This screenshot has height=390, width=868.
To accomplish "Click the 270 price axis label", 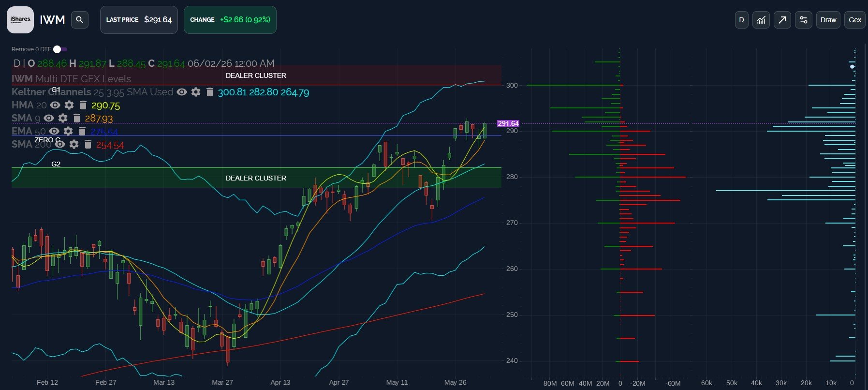I will coord(512,223).
